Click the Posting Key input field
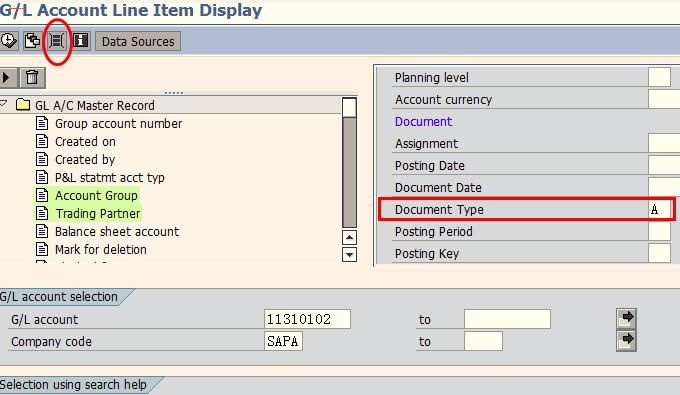 (x=659, y=253)
